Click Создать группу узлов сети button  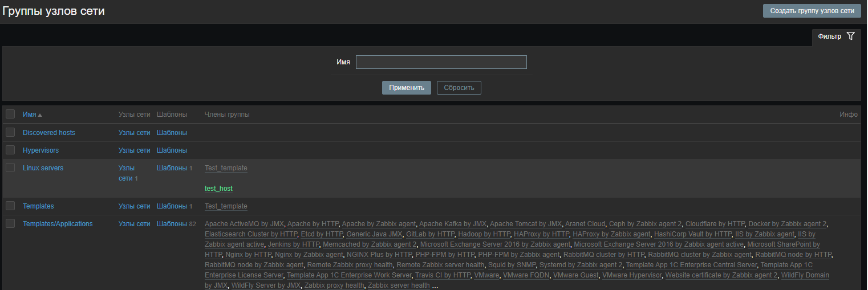[x=812, y=11]
